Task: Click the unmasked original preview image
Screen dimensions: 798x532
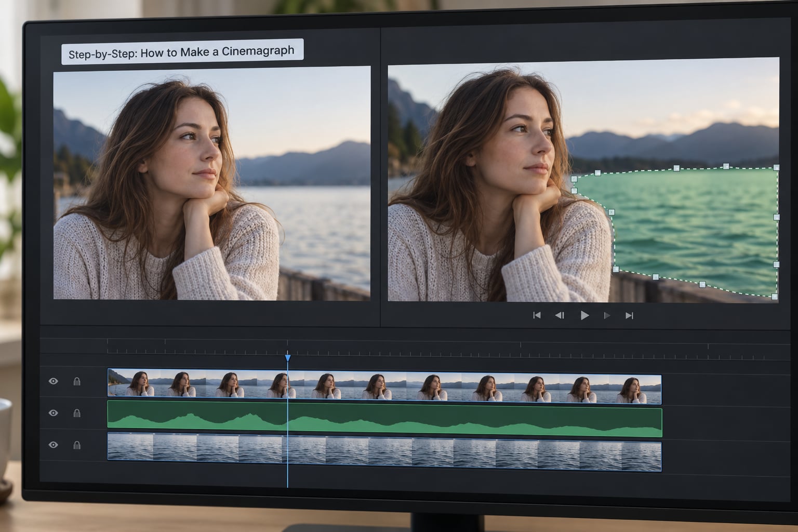Action: click(x=212, y=183)
